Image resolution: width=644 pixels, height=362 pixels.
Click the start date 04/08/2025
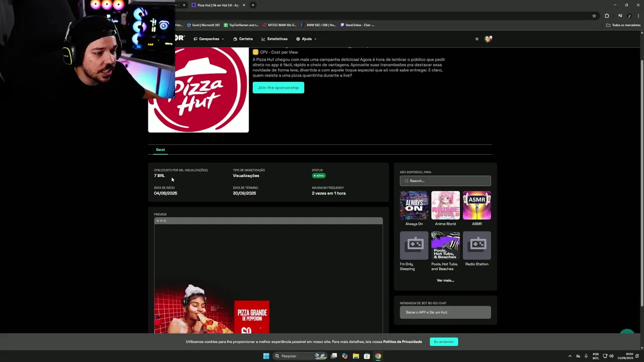coord(166,193)
